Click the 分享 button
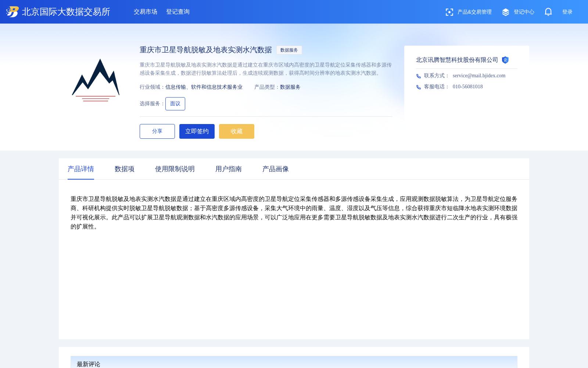Viewport: 588px width, 368px height. click(x=157, y=131)
